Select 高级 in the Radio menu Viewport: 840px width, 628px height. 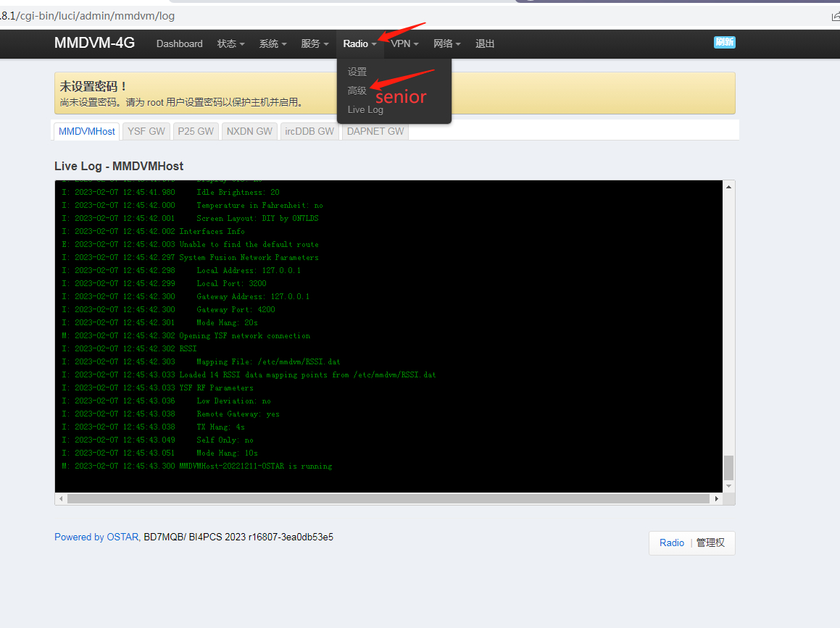[x=357, y=91]
